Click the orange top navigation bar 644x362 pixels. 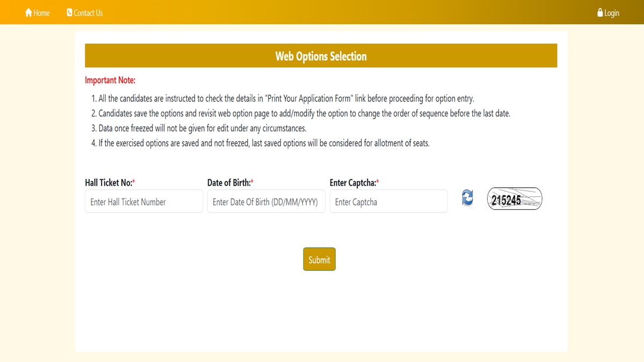322,12
